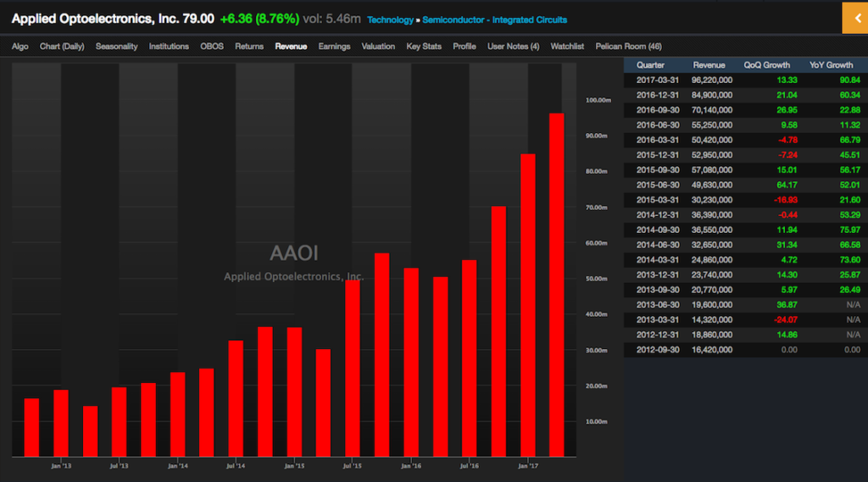Click the 100.00m axis label
The width and height of the screenshot is (868, 482).
(598, 100)
